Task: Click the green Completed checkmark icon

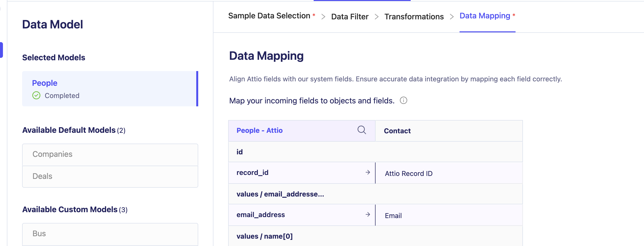Action: point(36,96)
